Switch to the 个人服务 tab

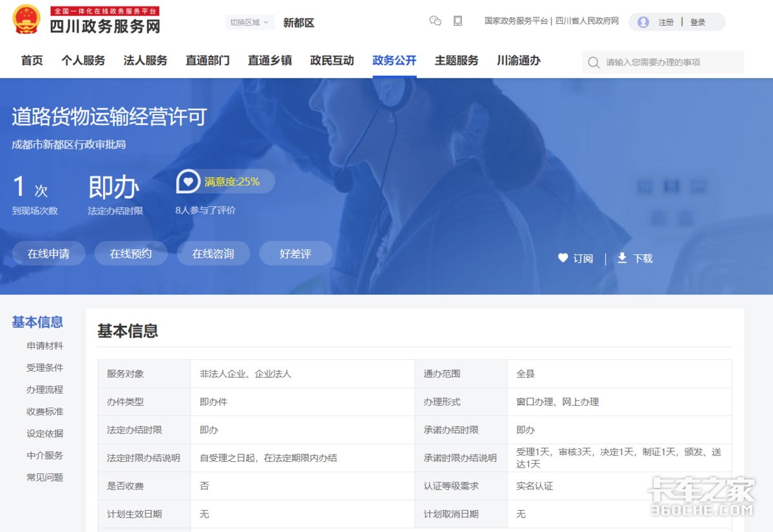(82, 61)
